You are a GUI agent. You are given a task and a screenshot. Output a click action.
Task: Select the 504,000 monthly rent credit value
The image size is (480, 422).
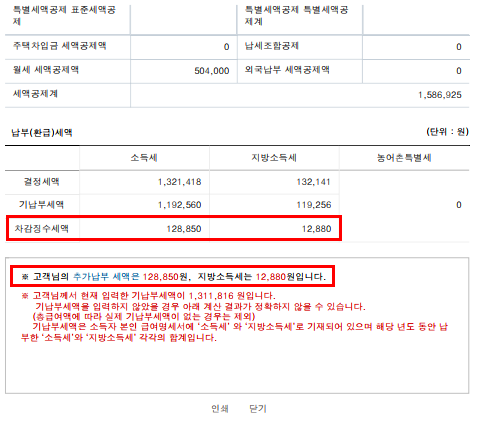tap(212, 71)
